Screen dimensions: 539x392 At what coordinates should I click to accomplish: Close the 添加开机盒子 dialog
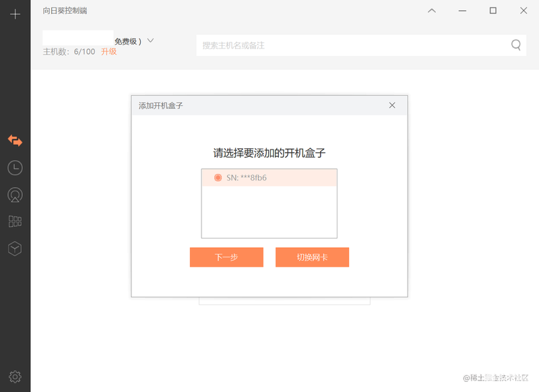click(x=392, y=105)
